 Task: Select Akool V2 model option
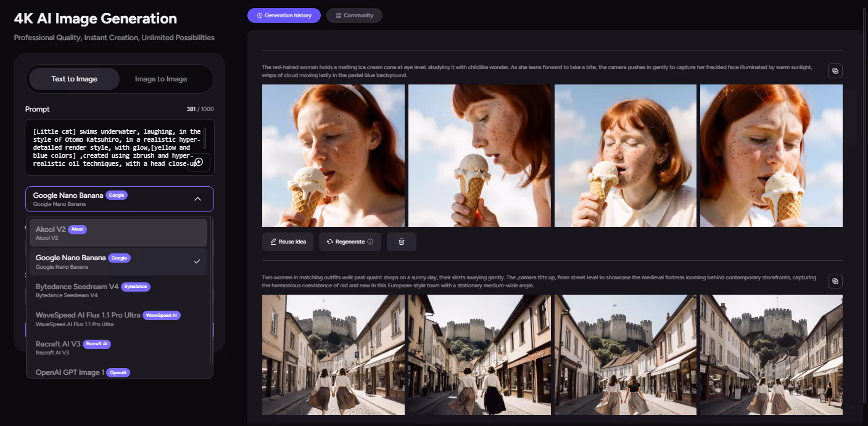(118, 232)
